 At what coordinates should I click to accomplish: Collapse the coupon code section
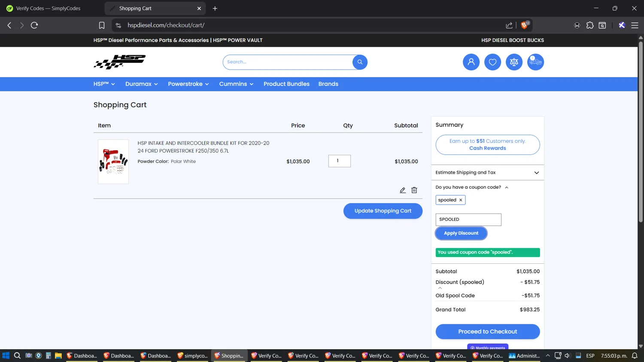pos(472,187)
